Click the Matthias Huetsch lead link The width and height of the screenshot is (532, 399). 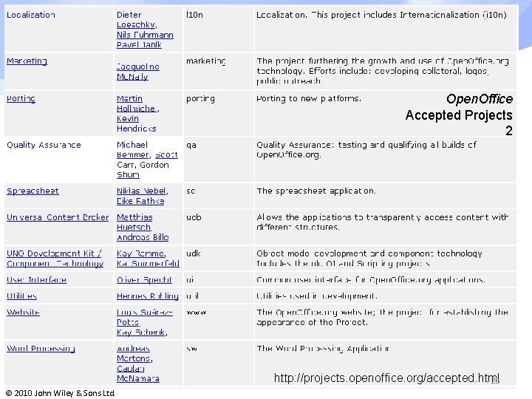click(x=134, y=222)
